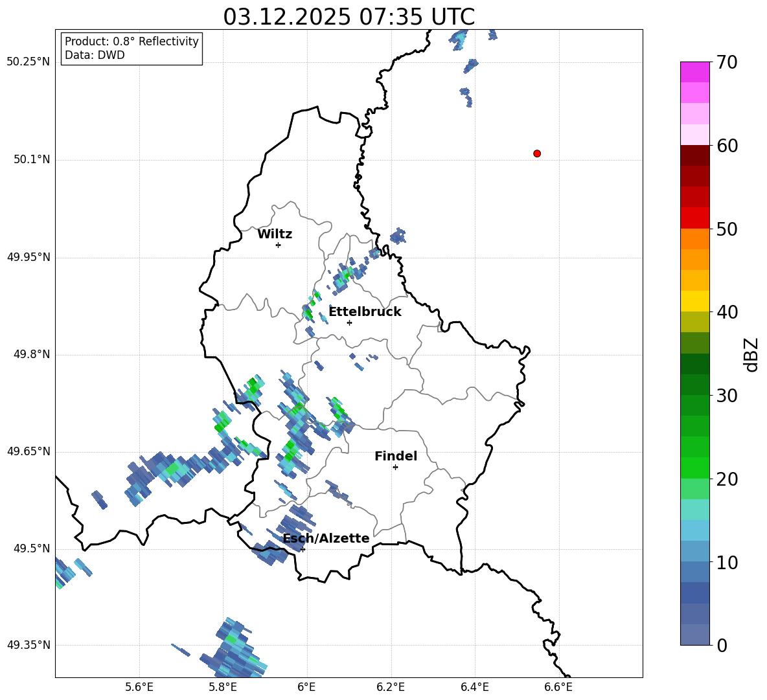Screen dimensions: 767x700
Task: Click the 6.6°E longitude label
Action: [x=558, y=687]
